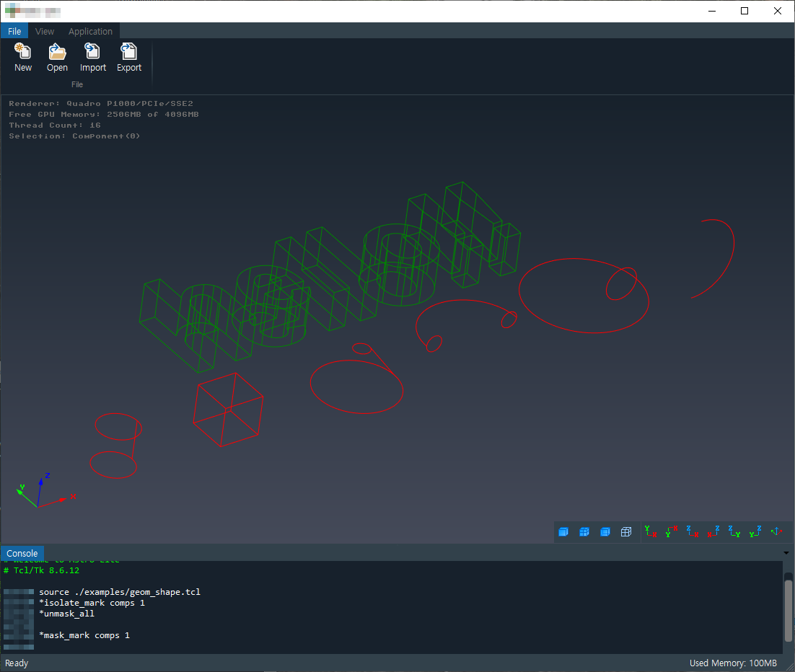The height and width of the screenshot is (672, 795).
Task: Click the 'Thread Count: 16' overlay text
Action: coord(55,125)
